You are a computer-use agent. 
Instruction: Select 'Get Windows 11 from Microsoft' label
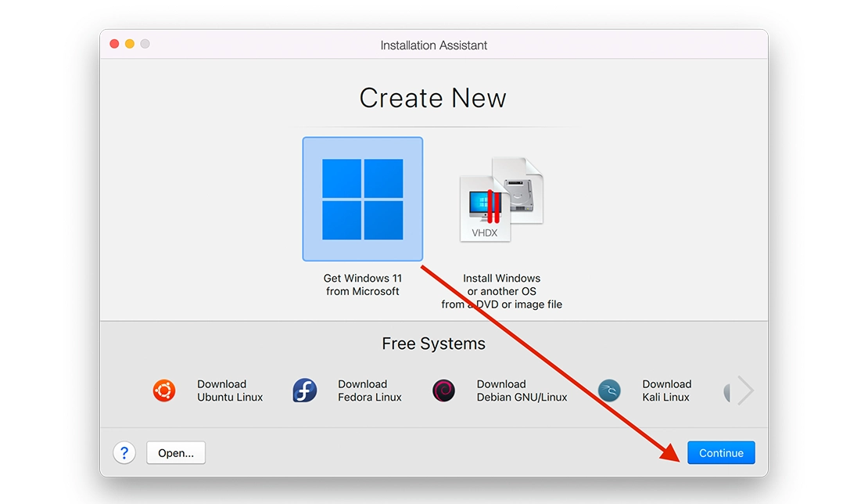362,285
